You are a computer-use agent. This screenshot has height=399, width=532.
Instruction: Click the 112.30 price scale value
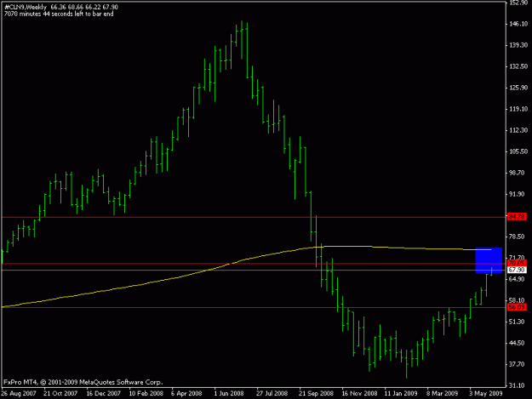pos(518,130)
